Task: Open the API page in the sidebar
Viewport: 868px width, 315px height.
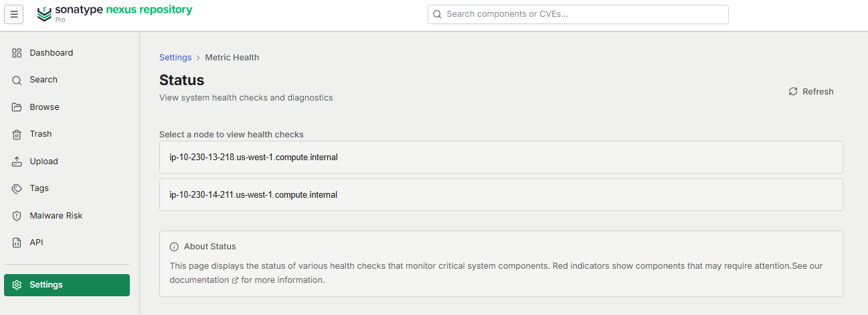Action: click(67, 243)
